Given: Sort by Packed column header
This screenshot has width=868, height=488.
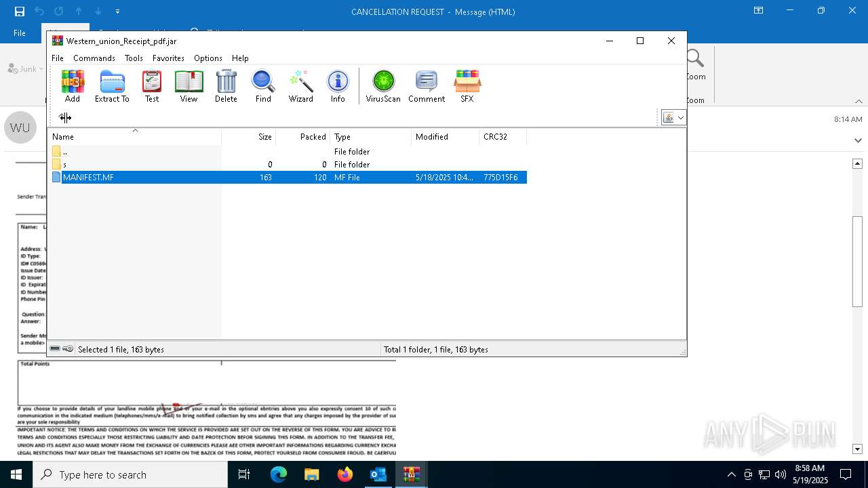Looking at the screenshot, I should click(x=302, y=137).
